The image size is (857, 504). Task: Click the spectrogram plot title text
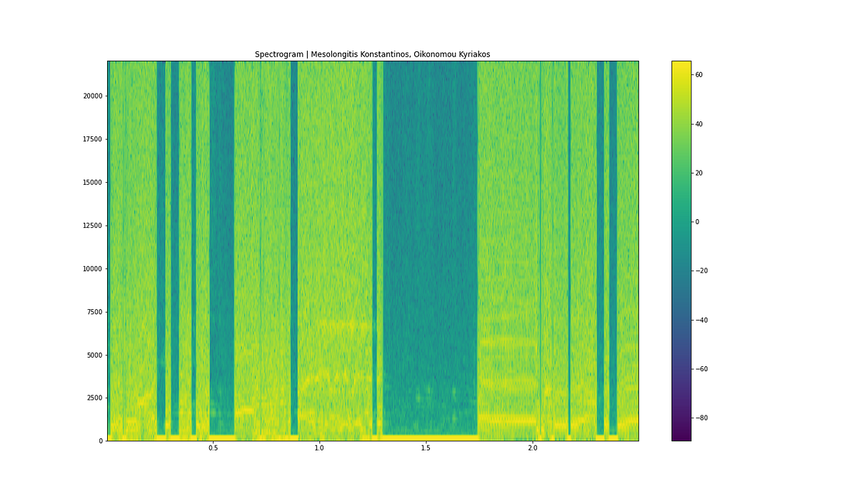pos(374,51)
